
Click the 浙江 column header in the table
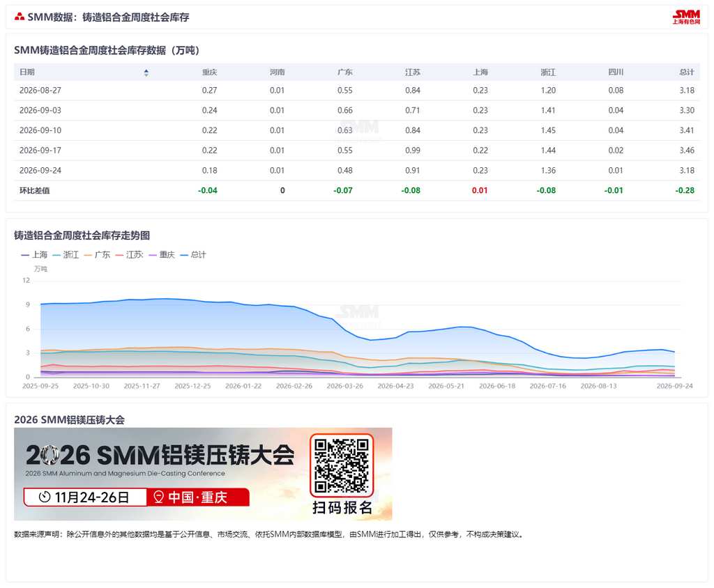pos(548,72)
